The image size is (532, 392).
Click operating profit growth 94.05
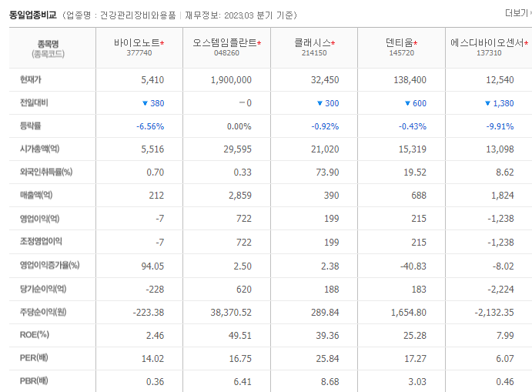pos(152,266)
